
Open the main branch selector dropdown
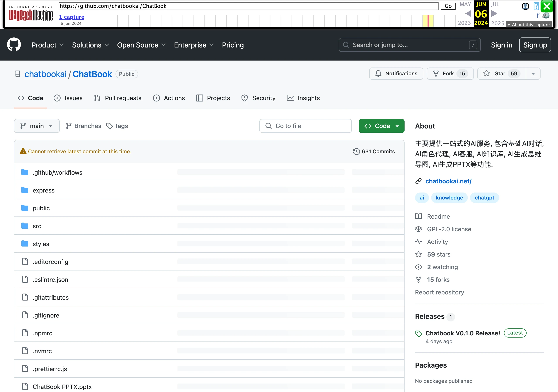point(37,126)
